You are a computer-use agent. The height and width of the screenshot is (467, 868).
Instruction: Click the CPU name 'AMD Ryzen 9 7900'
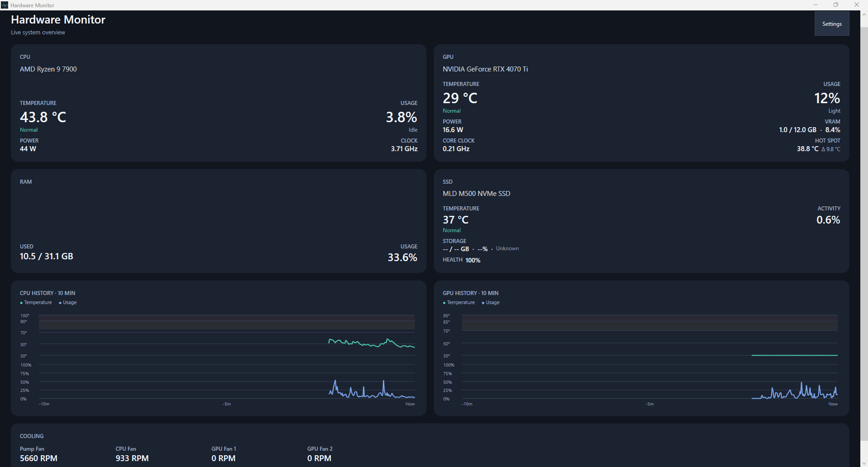[x=48, y=69]
